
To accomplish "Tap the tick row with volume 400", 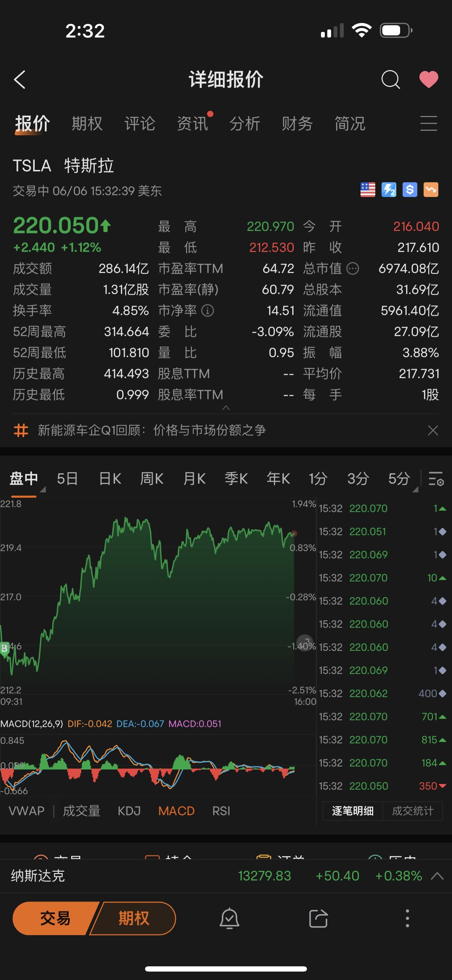I will 382,694.
